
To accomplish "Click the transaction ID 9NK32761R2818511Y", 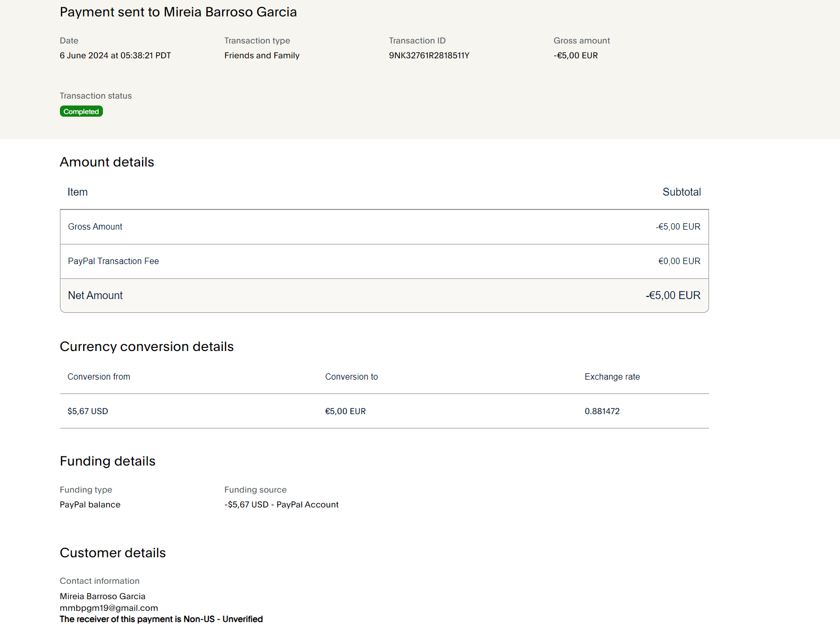I will coord(429,56).
